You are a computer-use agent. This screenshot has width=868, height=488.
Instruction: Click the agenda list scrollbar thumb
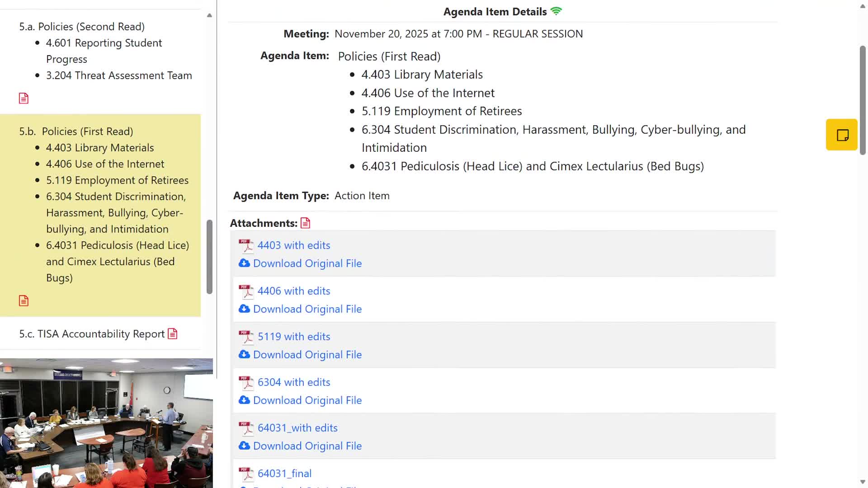coord(209,257)
